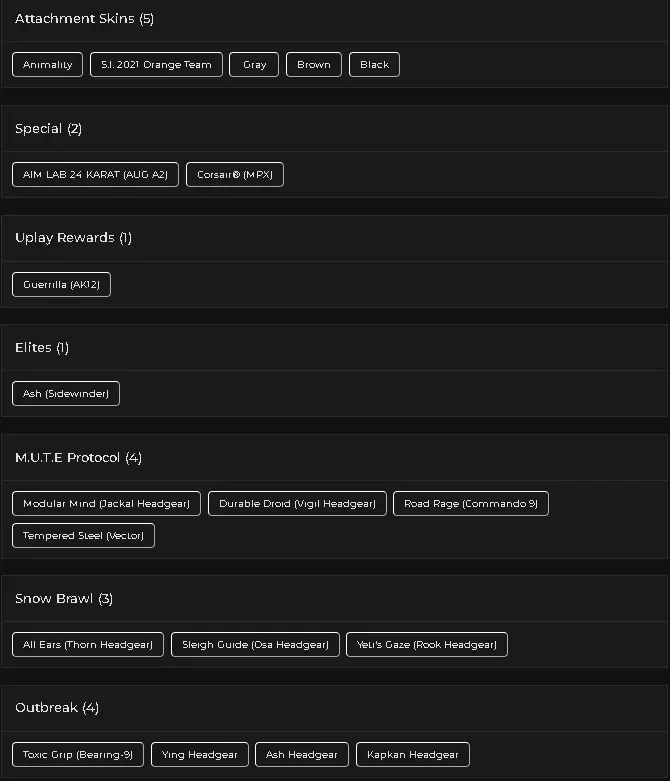670x781 pixels.
Task: Select the Corsair (MPX) special skin
Action: click(235, 175)
